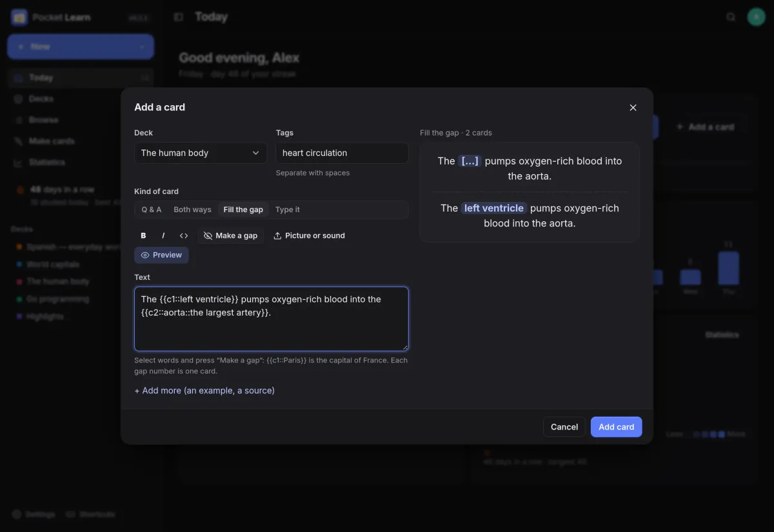This screenshot has height=532, width=774.
Task: Expand the New button dropdown arrow
Action: pyautogui.click(x=142, y=47)
